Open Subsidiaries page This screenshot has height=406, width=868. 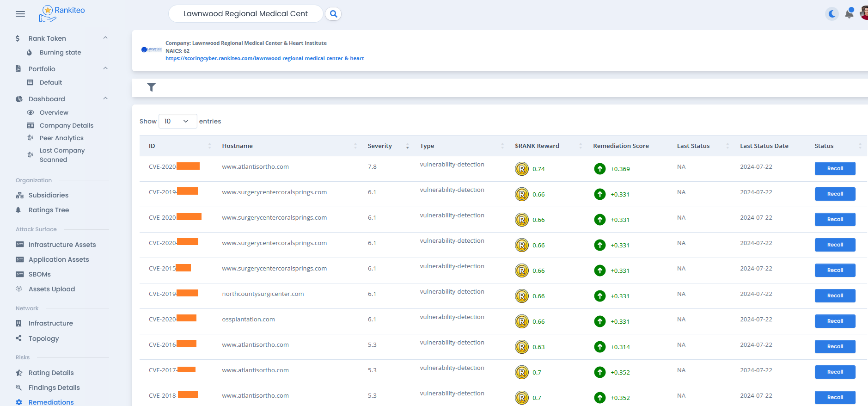[x=49, y=195]
